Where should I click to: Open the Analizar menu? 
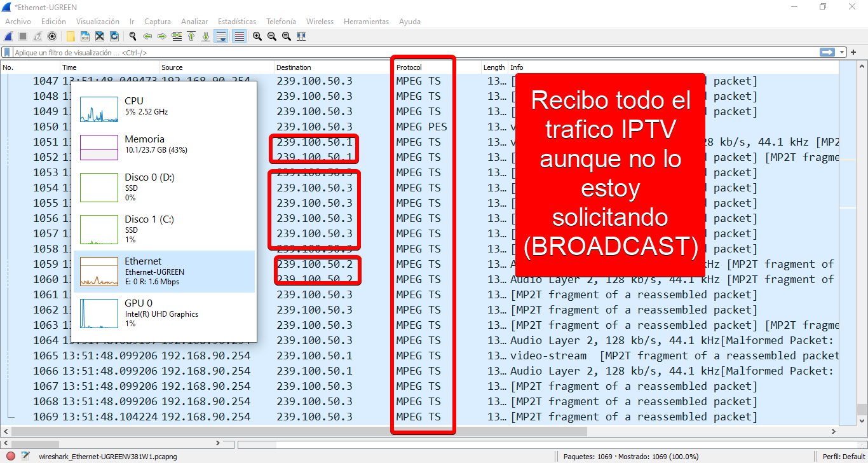pos(194,22)
